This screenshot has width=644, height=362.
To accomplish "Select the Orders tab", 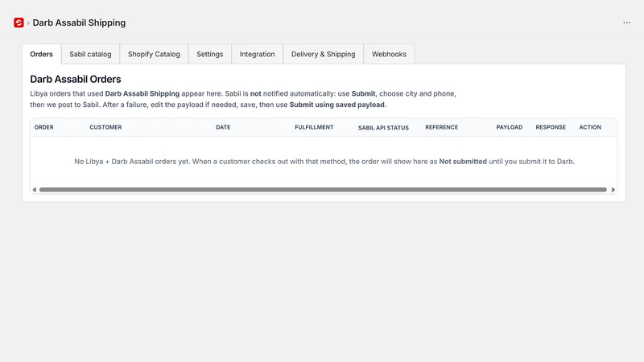I will pos(42,54).
